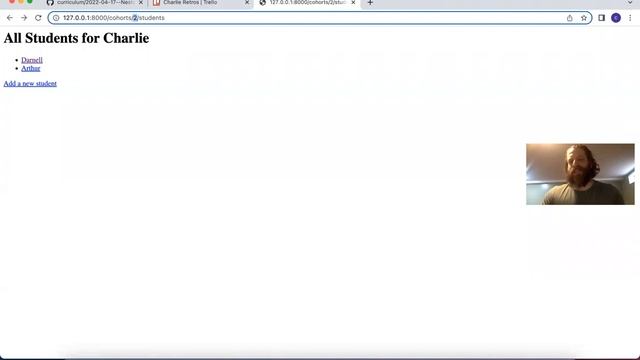The width and height of the screenshot is (640, 360).
Task: Reload the current page
Action: (38, 18)
